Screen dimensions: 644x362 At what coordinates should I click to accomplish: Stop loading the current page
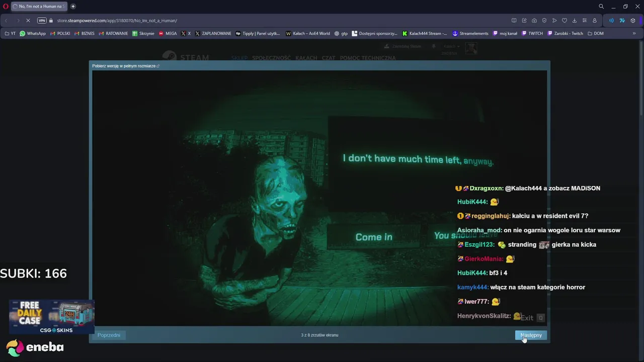pyautogui.click(x=28, y=21)
